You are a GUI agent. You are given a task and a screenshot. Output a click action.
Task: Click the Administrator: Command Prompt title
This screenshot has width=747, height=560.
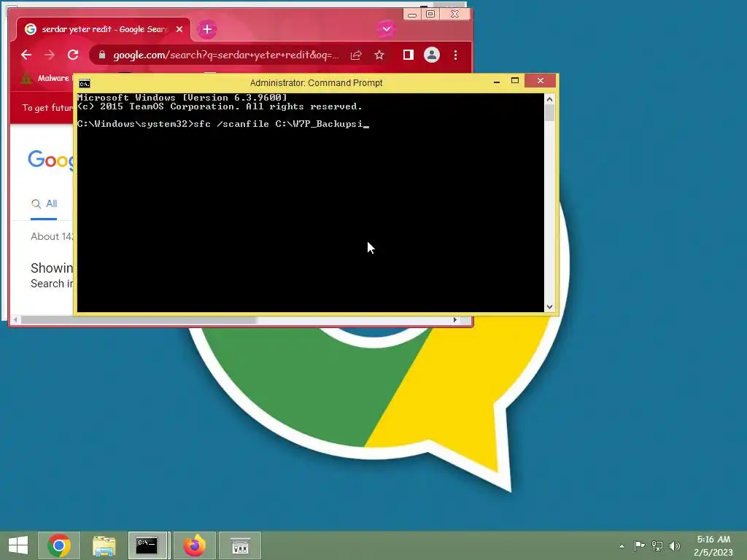[x=316, y=83]
